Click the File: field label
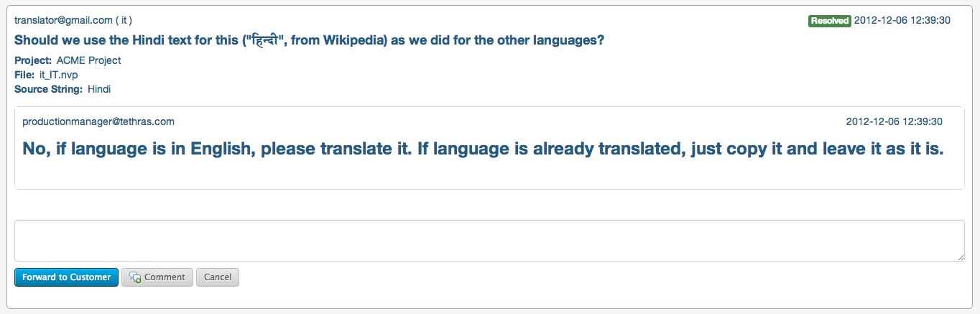 pyautogui.click(x=24, y=75)
